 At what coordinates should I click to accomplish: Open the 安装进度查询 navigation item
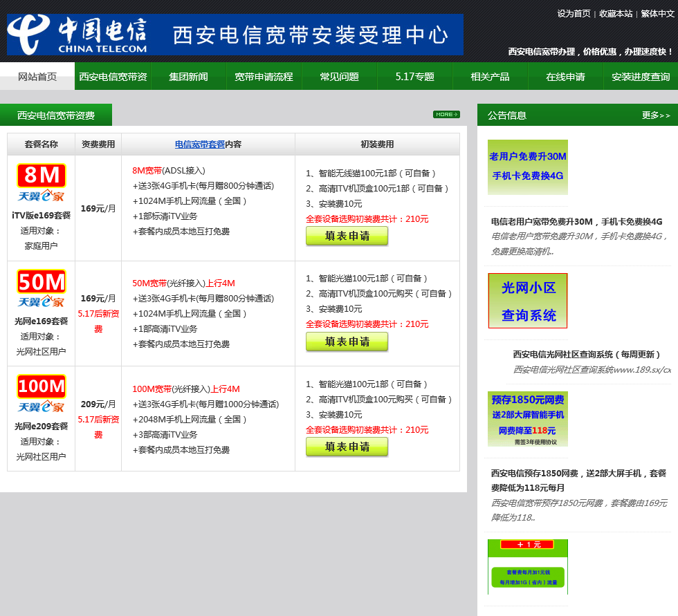click(641, 77)
